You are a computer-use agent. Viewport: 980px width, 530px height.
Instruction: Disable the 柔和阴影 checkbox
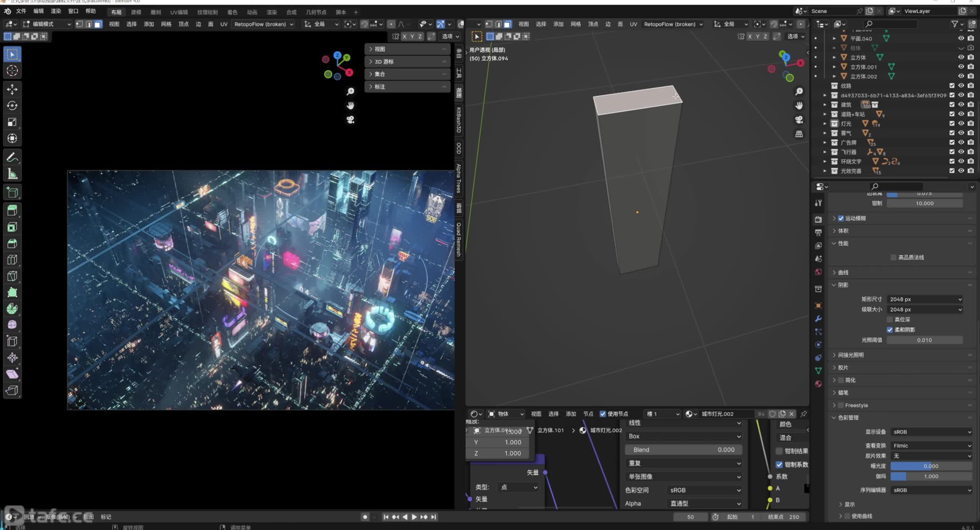point(890,330)
